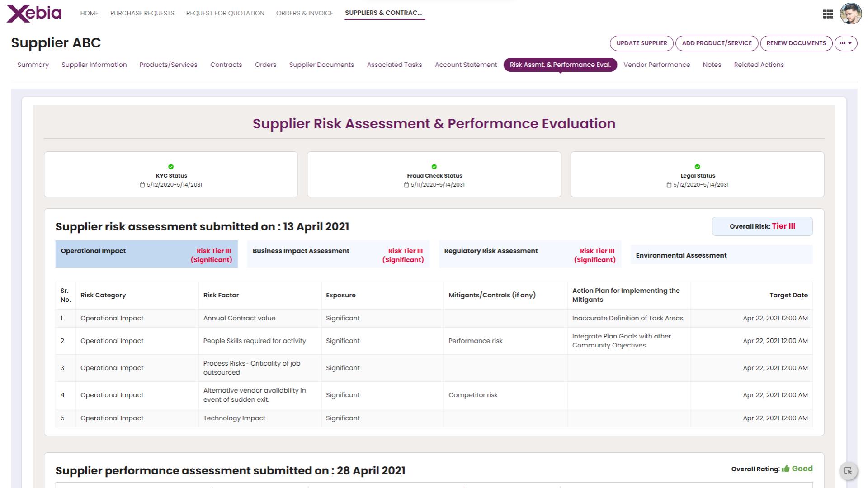Click the Legal Status green check icon
The height and width of the screenshot is (488, 868).
point(697,167)
